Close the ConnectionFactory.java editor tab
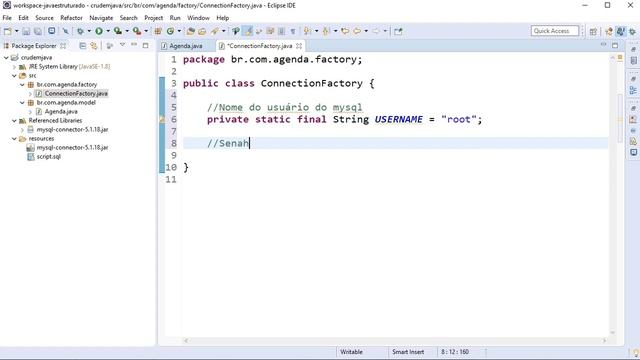640x360 pixels. (x=299, y=46)
